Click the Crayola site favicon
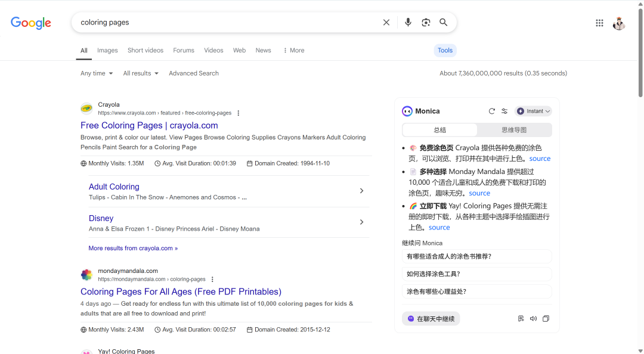The height and width of the screenshot is (354, 644). coord(86,108)
